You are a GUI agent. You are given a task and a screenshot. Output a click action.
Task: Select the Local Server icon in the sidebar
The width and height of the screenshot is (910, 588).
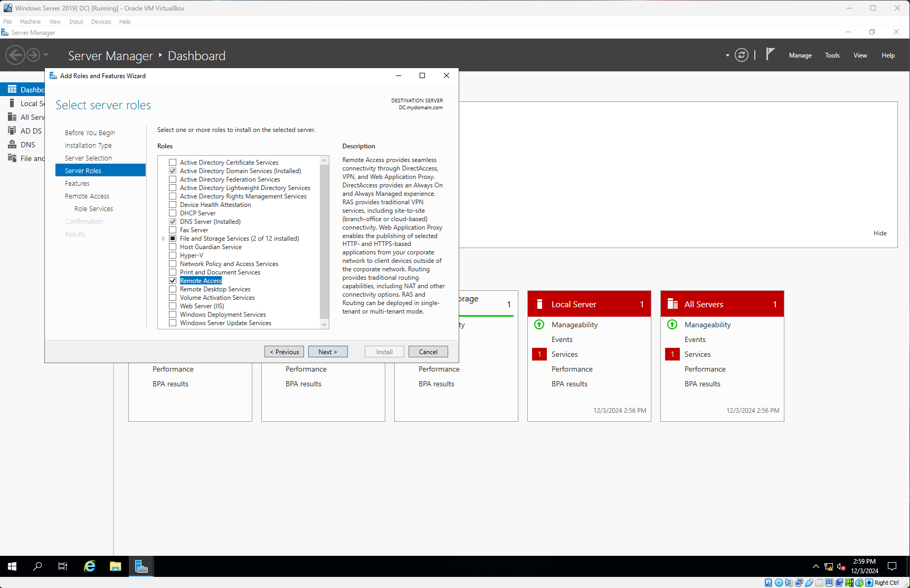coord(12,103)
